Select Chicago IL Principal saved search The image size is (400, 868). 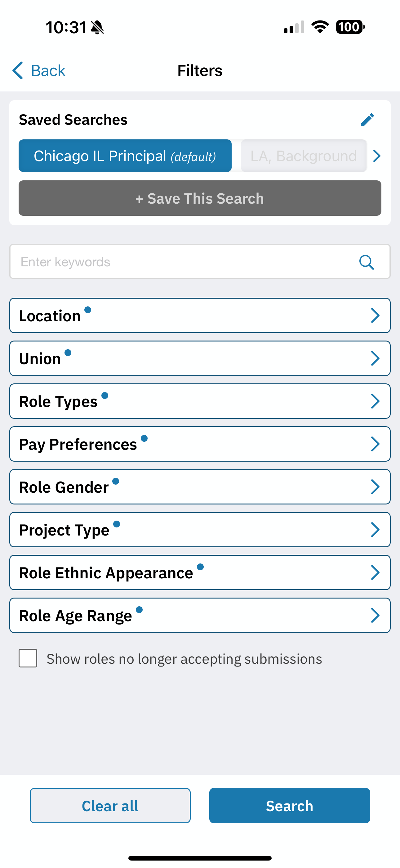125,156
